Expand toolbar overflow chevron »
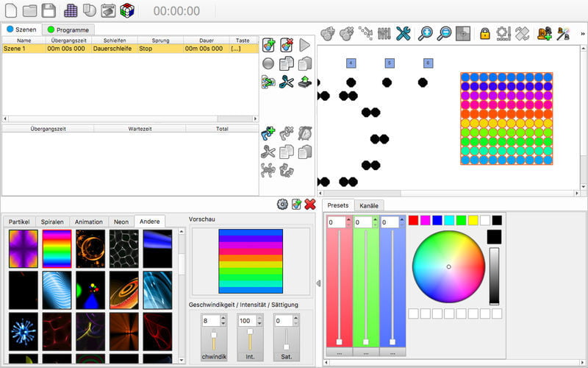Viewport: 588px width, 368px height. tap(583, 34)
